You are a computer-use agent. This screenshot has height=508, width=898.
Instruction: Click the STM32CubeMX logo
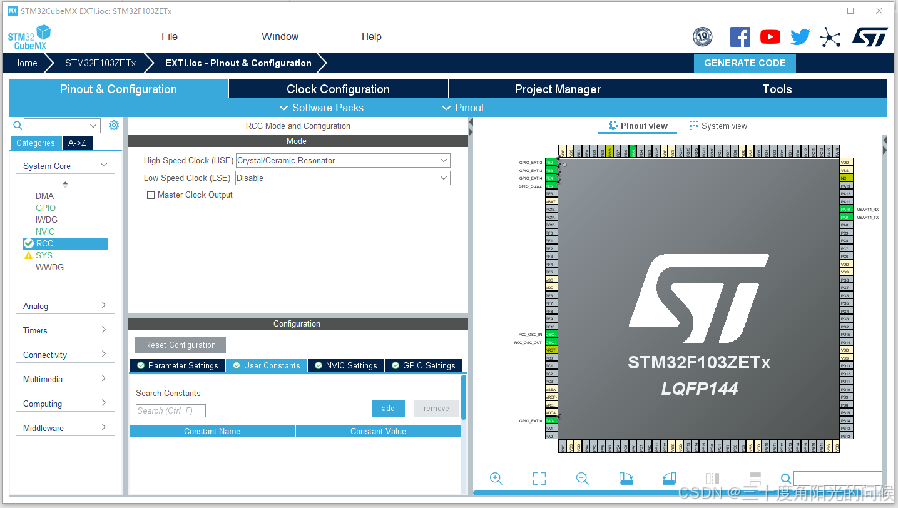tap(29, 38)
